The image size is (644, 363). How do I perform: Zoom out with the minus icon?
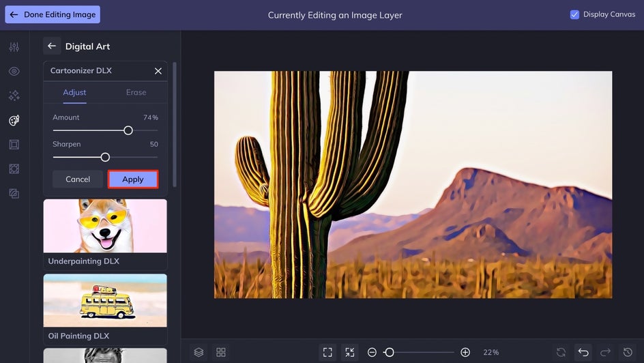point(372,352)
